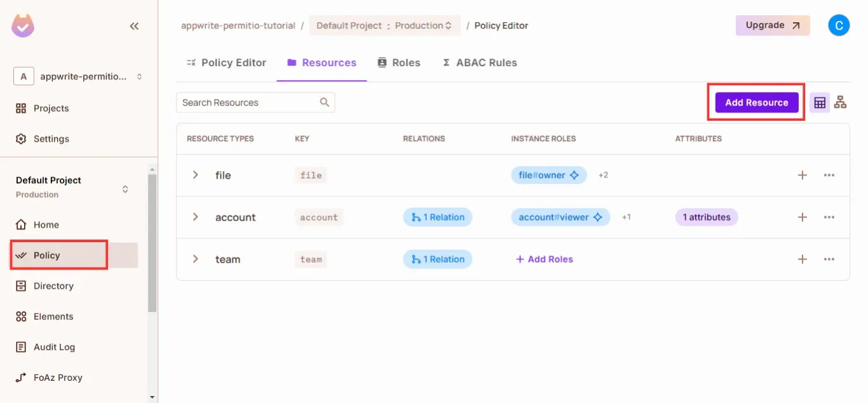Click Add Roles link in team row
The width and height of the screenshot is (868, 403).
(x=544, y=259)
